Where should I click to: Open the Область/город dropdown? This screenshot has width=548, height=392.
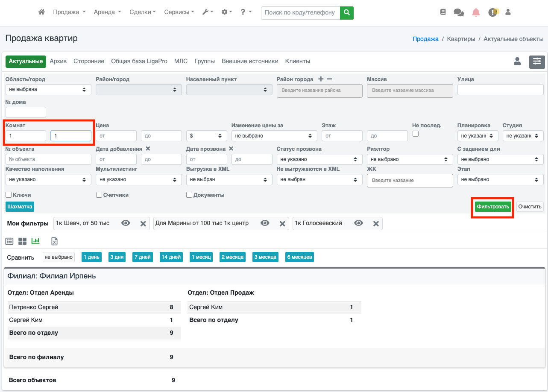tap(48, 90)
